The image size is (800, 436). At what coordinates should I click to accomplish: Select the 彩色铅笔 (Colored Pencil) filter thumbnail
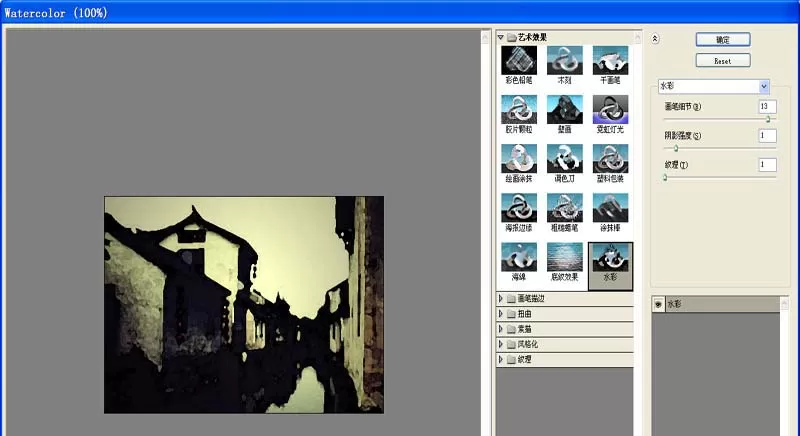pos(519,60)
